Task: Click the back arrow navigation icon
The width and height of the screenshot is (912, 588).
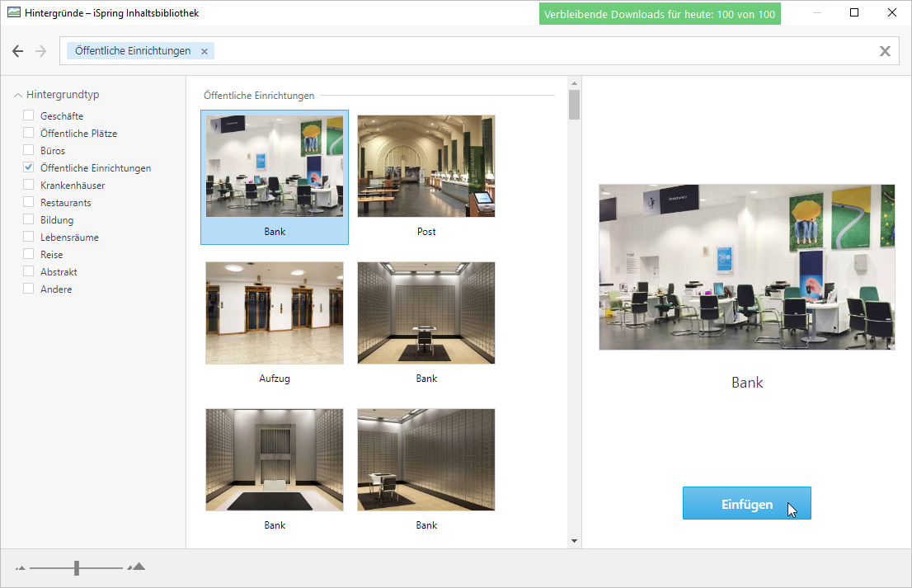Action: tap(18, 51)
